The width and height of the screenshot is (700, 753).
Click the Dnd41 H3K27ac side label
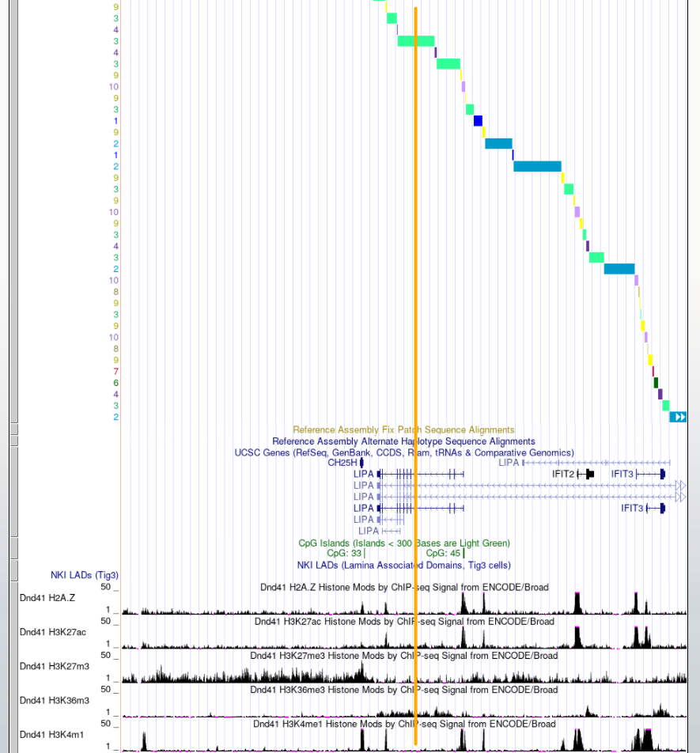(53, 632)
